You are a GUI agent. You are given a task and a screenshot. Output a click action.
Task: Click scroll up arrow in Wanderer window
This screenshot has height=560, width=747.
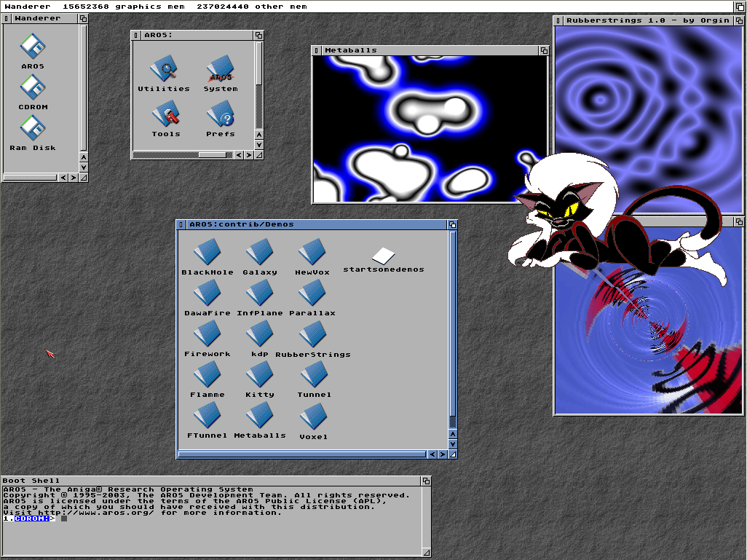point(84,157)
